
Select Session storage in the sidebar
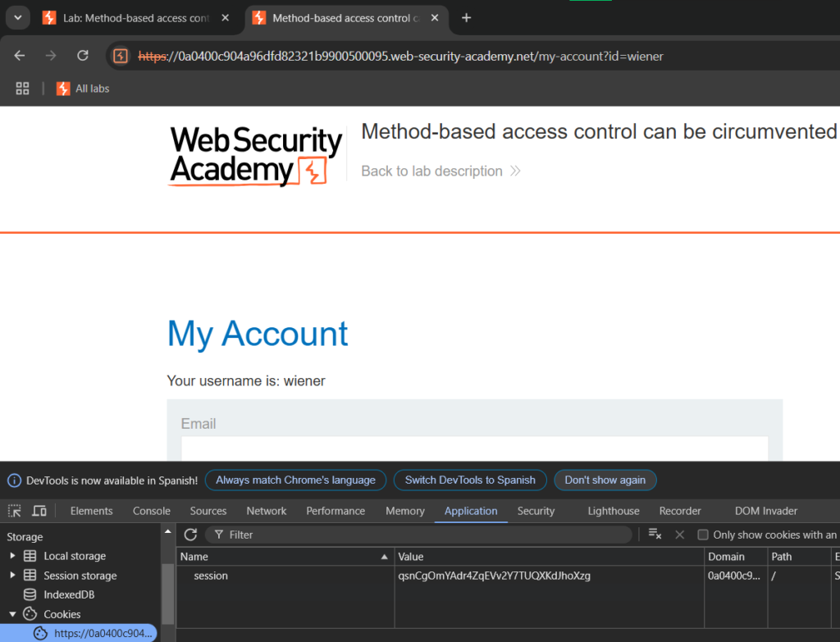[x=80, y=575]
